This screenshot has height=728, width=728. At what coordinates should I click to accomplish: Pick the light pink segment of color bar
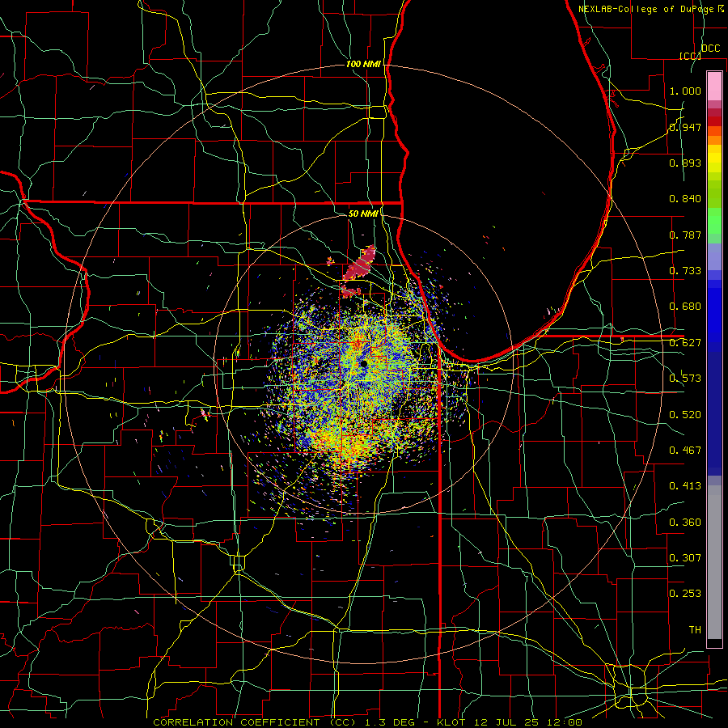[714, 86]
